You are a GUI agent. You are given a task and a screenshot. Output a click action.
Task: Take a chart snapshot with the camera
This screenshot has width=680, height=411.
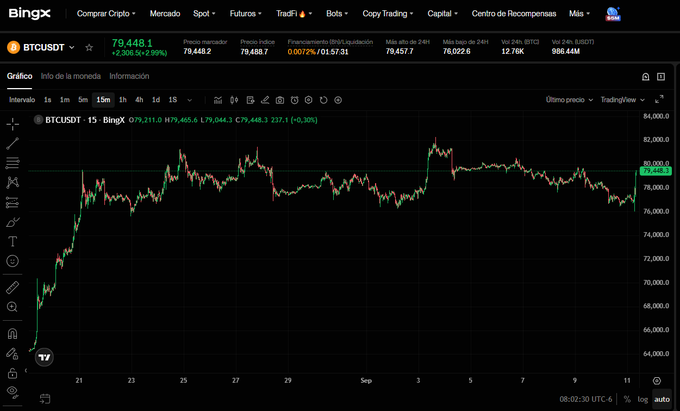pyautogui.click(x=280, y=100)
